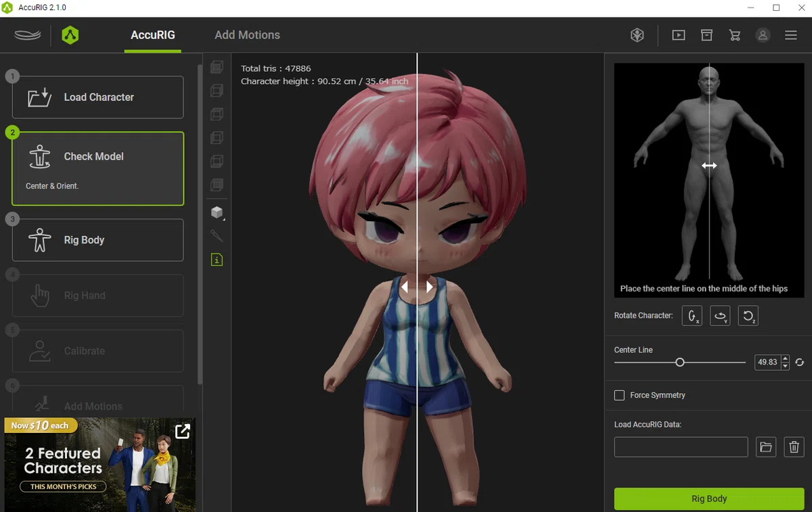Click the 'Total tris : 47886' text
Viewport: 812px width, 512px height.
click(276, 68)
